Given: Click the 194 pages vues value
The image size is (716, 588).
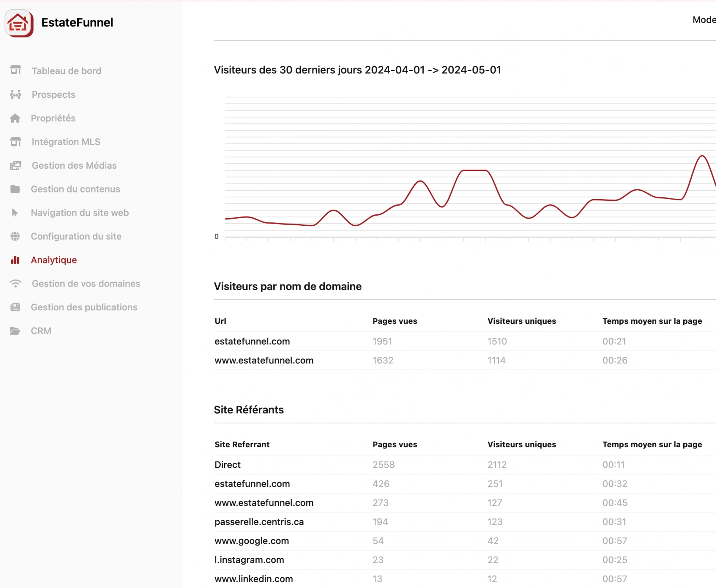Looking at the screenshot, I should 380,522.
